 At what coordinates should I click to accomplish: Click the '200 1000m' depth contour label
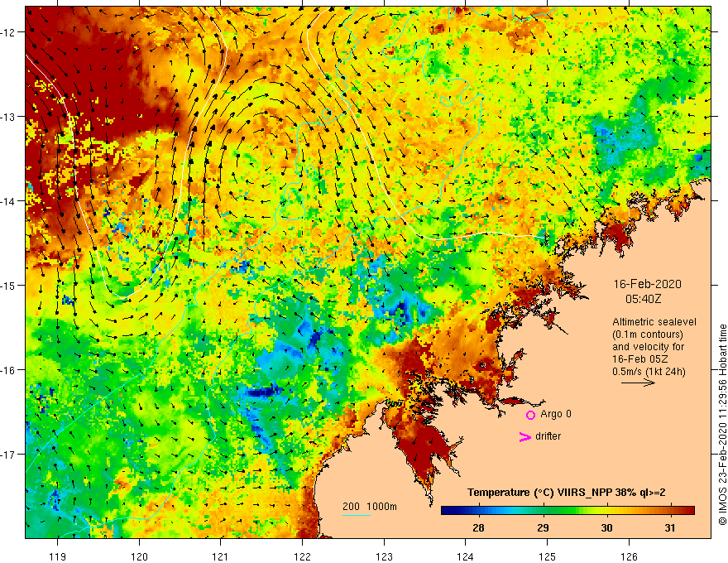pyautogui.click(x=370, y=507)
